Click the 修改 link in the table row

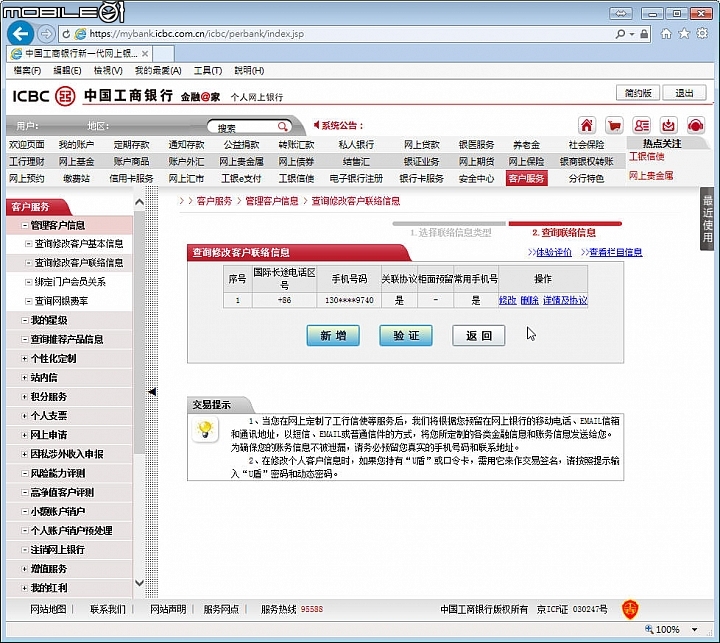[507, 300]
